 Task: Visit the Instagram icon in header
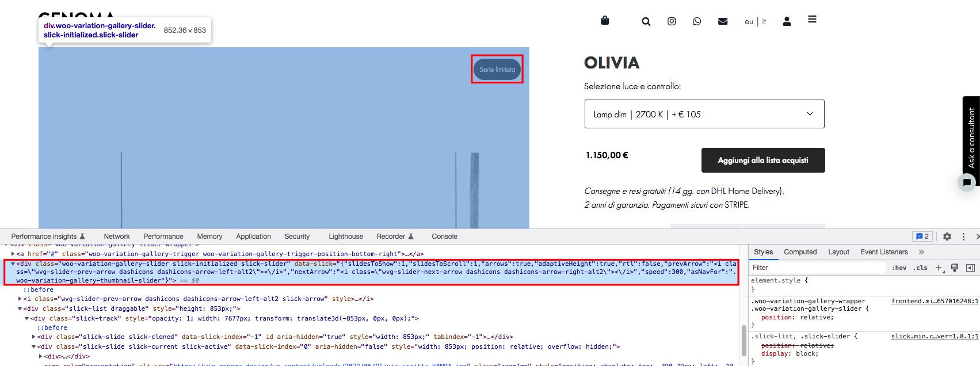[672, 21]
